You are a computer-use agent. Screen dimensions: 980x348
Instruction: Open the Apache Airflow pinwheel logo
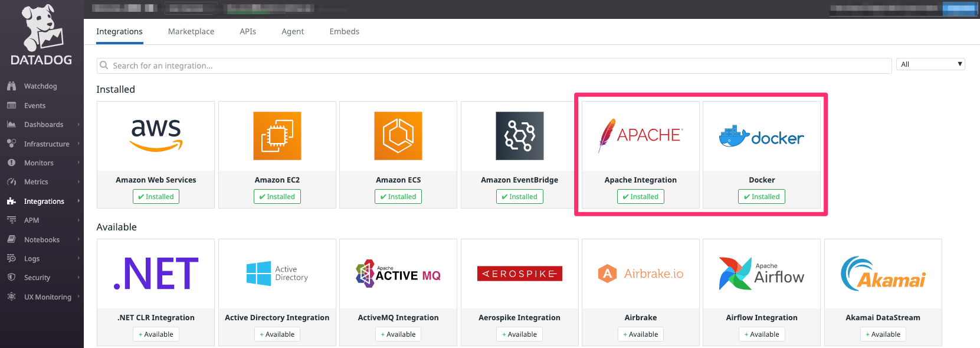(x=762, y=274)
